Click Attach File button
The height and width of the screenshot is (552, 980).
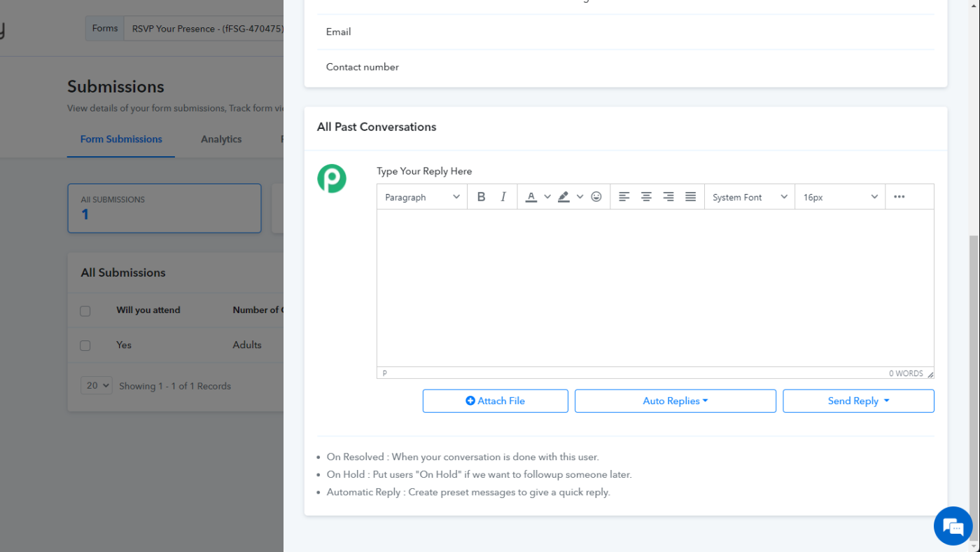[x=496, y=401]
